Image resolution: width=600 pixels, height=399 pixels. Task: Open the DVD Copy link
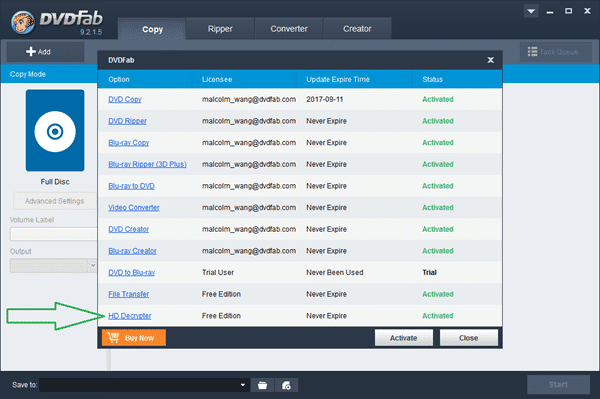pos(125,99)
